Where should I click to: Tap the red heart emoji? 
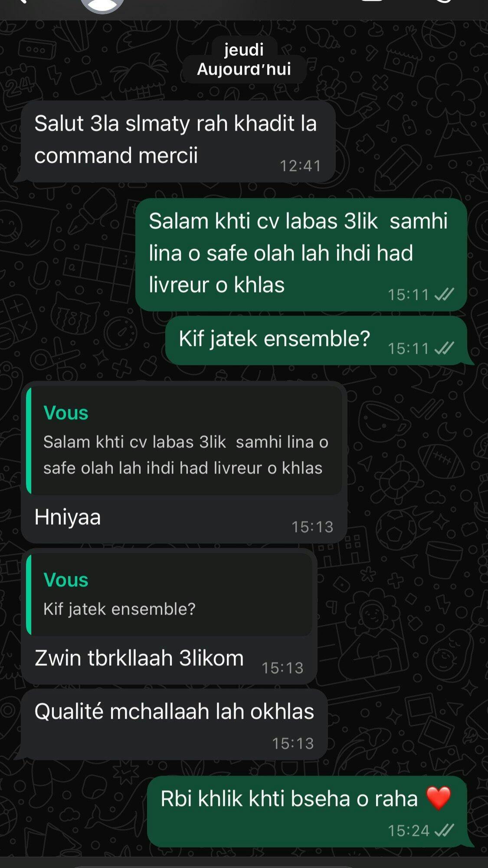coord(439,799)
